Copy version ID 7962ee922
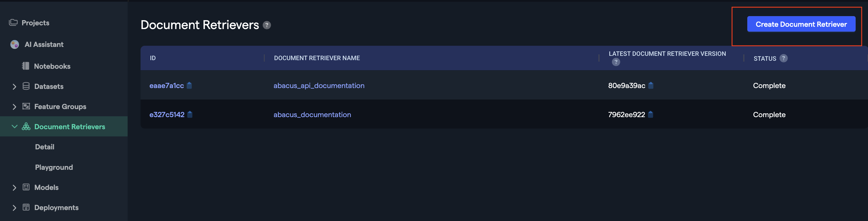This screenshot has width=868, height=221. pos(651,114)
